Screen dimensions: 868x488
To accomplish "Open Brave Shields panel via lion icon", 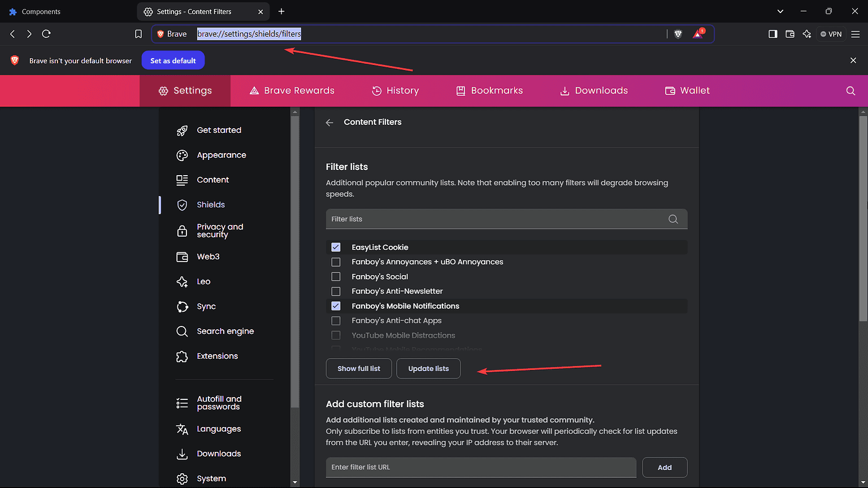I will [x=678, y=34].
